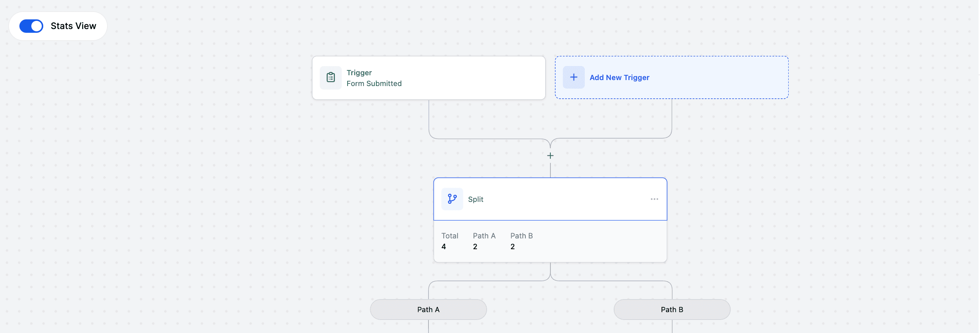Select the Path A branch pill
The image size is (980, 333).
(428, 310)
